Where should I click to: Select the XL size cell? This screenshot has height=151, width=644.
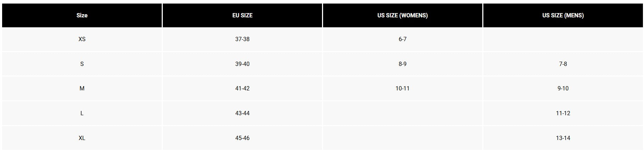[x=82, y=138]
